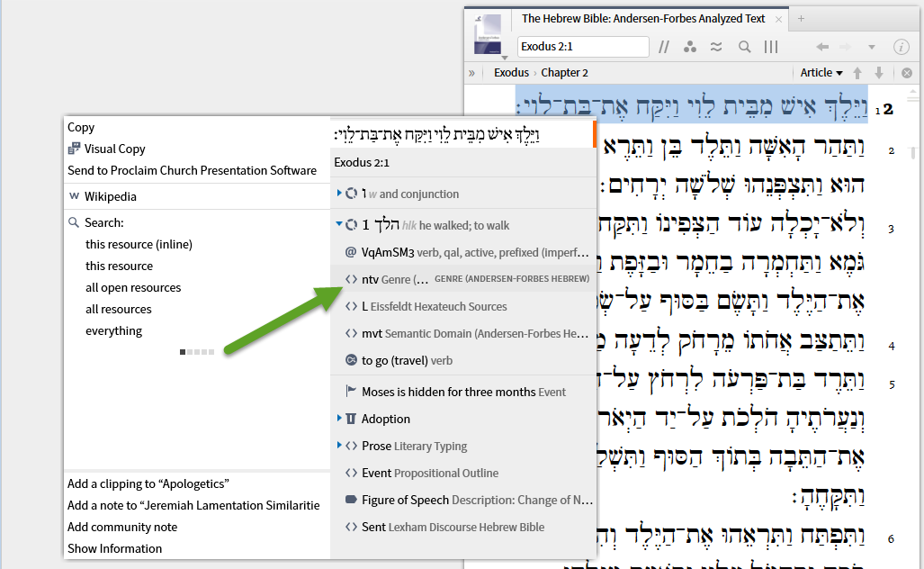Open the resource cover thumbnail menu

pos(488,35)
